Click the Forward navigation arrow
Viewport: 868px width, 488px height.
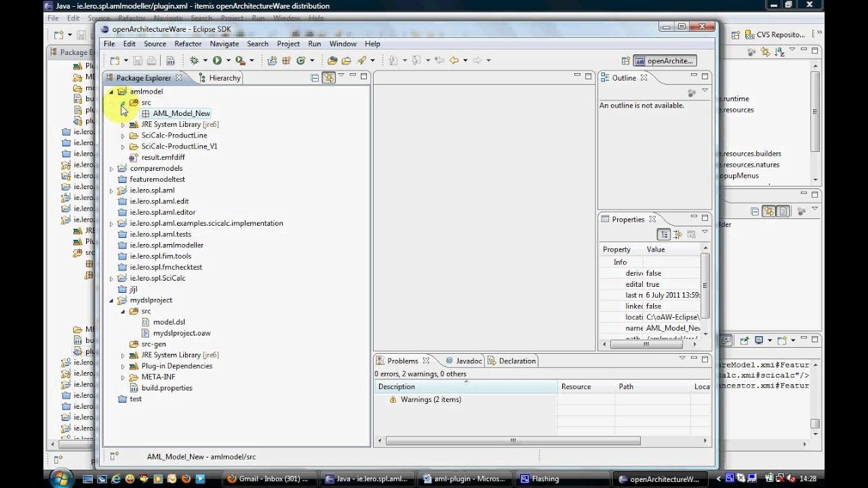click(x=477, y=60)
